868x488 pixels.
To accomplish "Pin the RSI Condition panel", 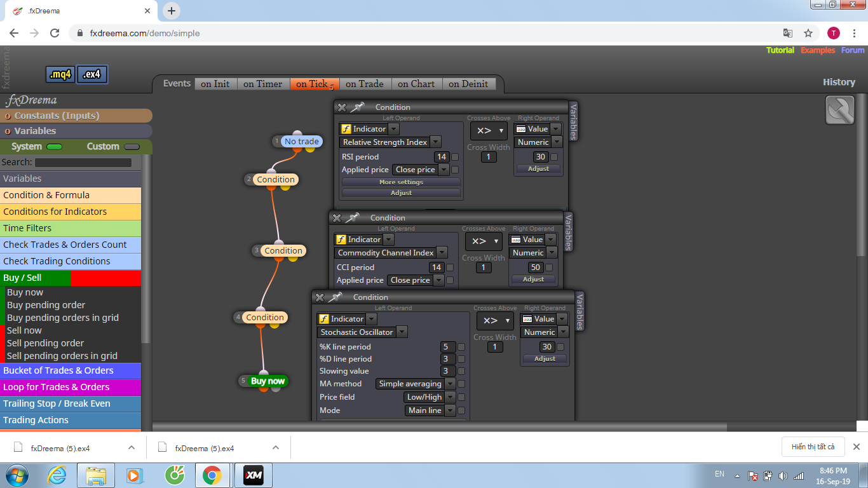I will click(358, 107).
